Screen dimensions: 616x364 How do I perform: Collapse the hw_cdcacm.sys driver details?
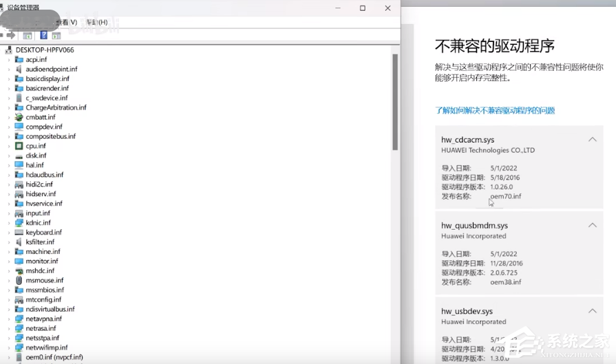pos(592,140)
